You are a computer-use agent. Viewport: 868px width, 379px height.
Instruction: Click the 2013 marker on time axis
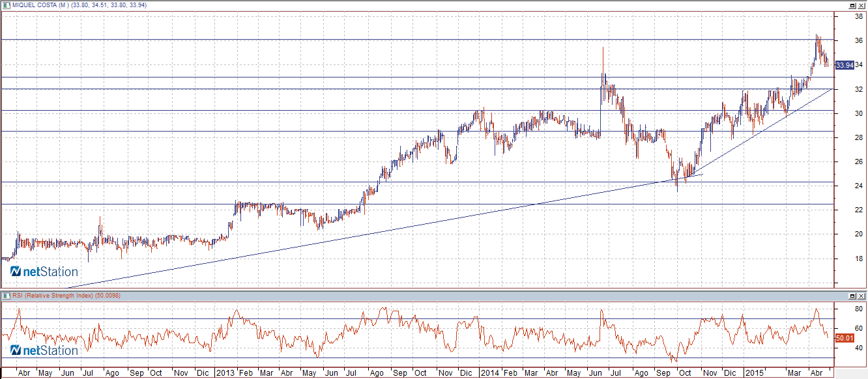click(x=226, y=373)
